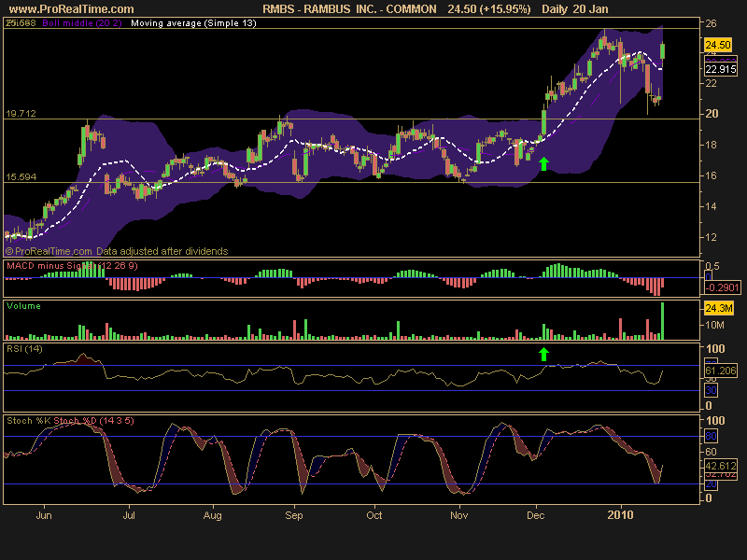
Task: Click the Dec label on time axis
Action: tap(535, 515)
